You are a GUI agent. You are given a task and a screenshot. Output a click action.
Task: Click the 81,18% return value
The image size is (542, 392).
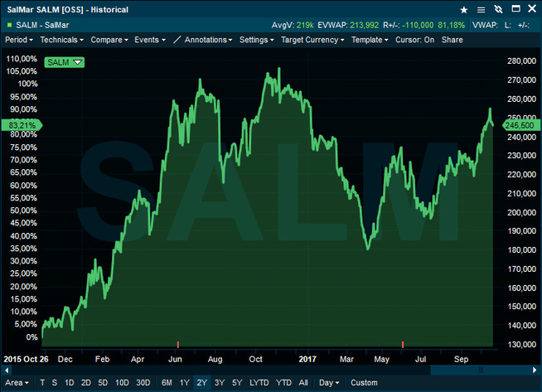pyautogui.click(x=451, y=25)
